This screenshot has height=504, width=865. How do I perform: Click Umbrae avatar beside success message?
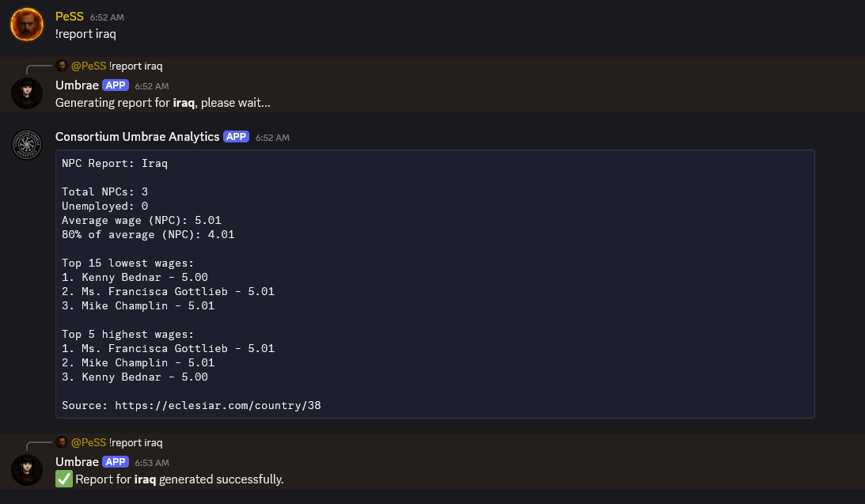[x=26, y=470]
